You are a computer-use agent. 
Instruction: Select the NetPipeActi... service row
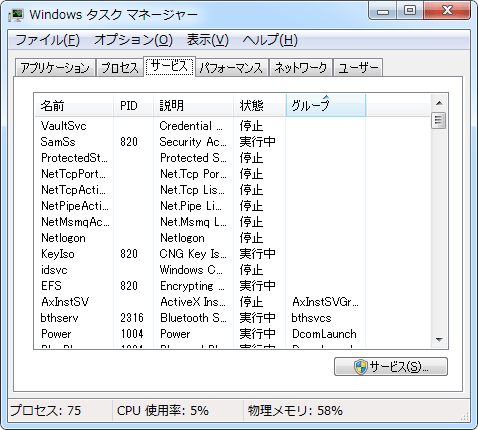pos(200,206)
